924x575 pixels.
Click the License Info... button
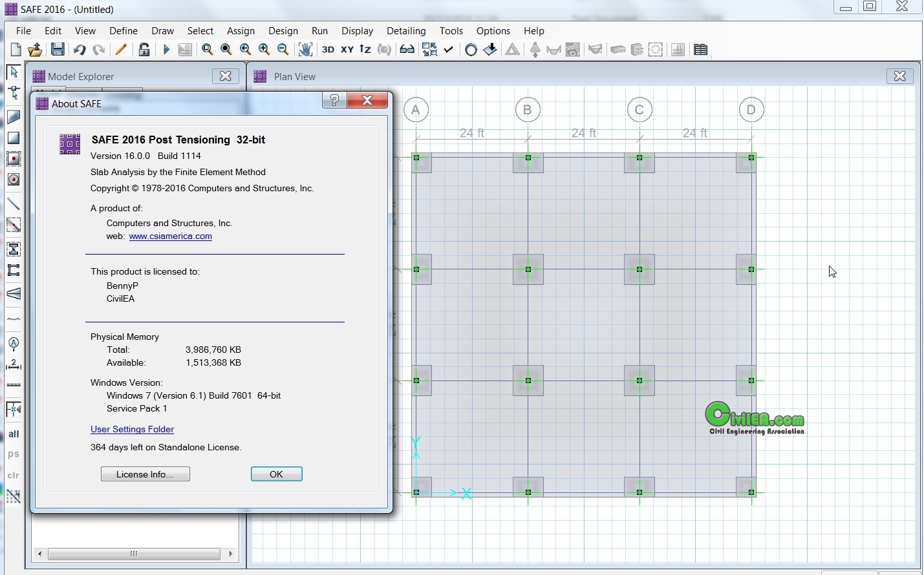[145, 474]
